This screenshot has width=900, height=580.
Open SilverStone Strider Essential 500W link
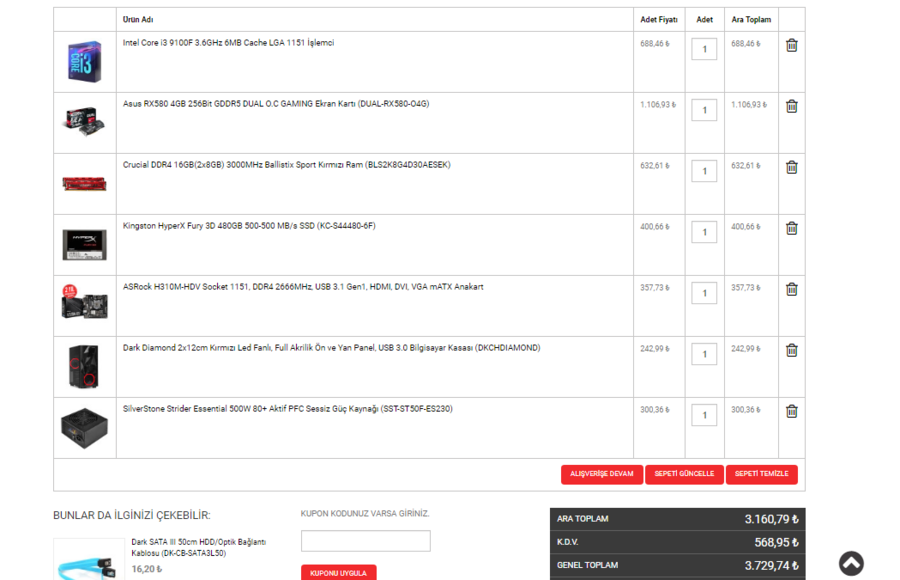[x=288, y=409]
